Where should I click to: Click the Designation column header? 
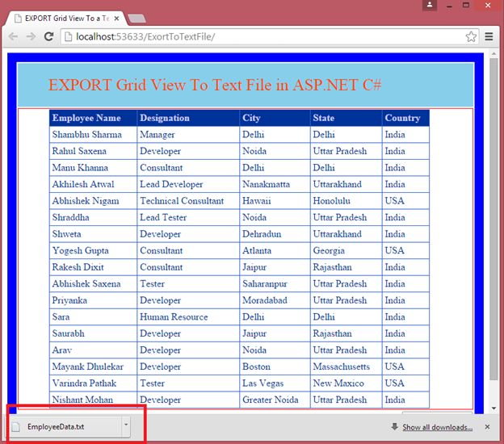coord(188,118)
